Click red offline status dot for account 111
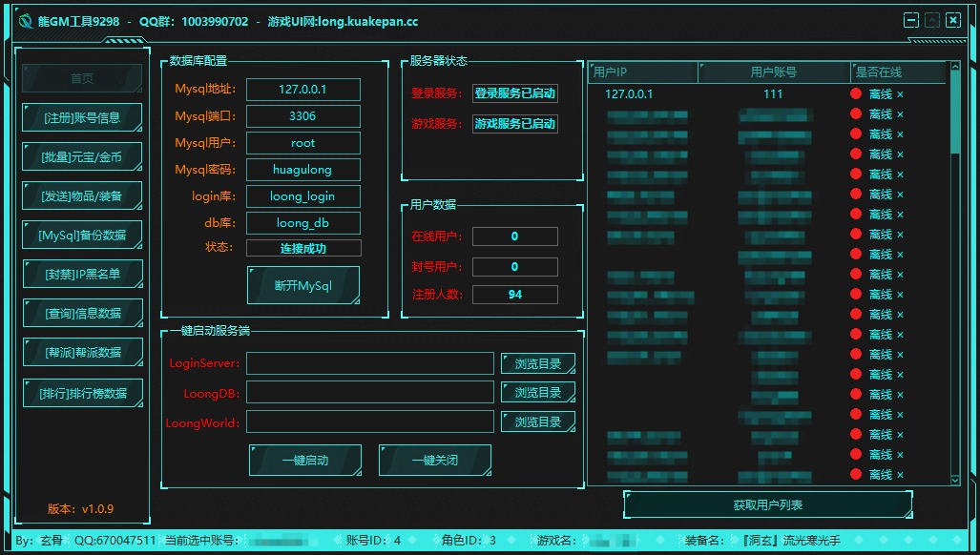The image size is (980, 555). click(856, 94)
